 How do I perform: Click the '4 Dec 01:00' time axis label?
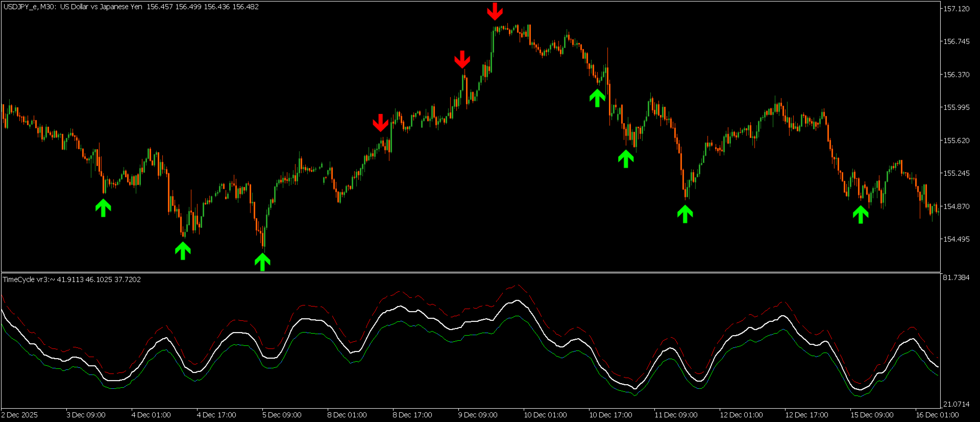[x=151, y=415]
